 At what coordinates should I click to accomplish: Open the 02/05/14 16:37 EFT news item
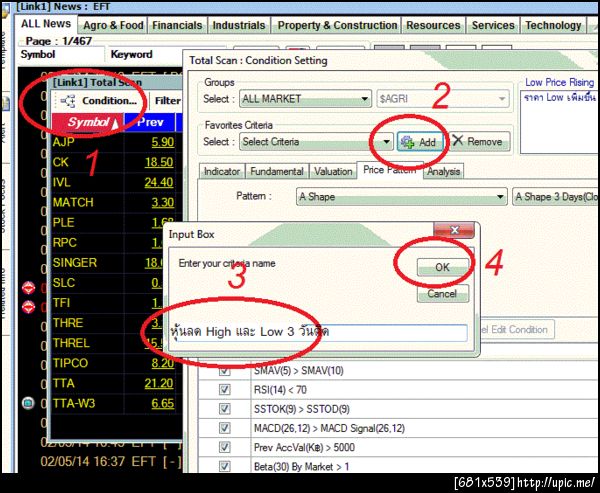tap(111, 462)
